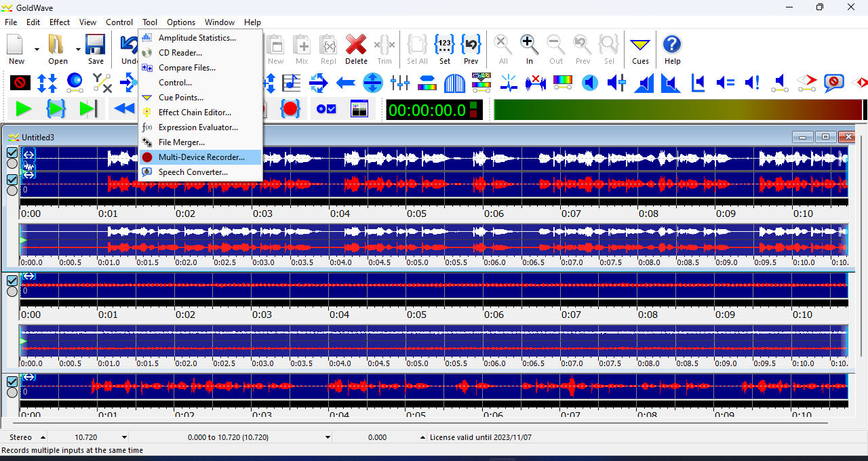Open the Noise Reduction spectrum icon

pos(481,83)
